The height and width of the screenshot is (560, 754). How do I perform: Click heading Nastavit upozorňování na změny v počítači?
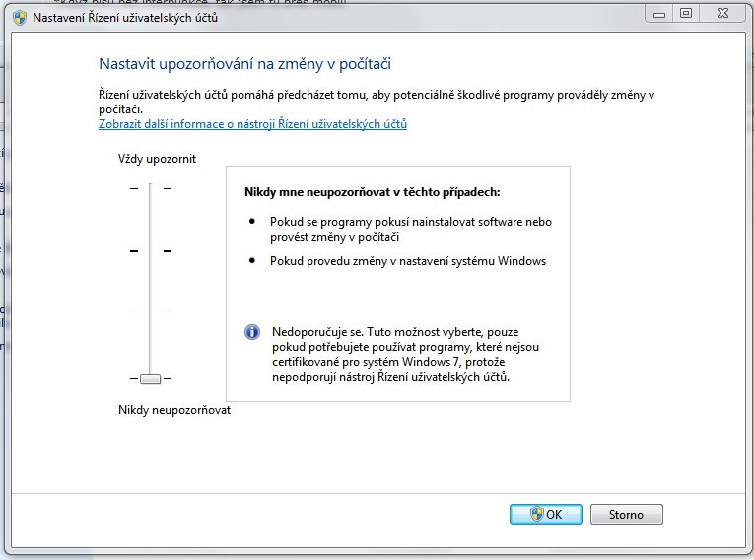point(244,64)
